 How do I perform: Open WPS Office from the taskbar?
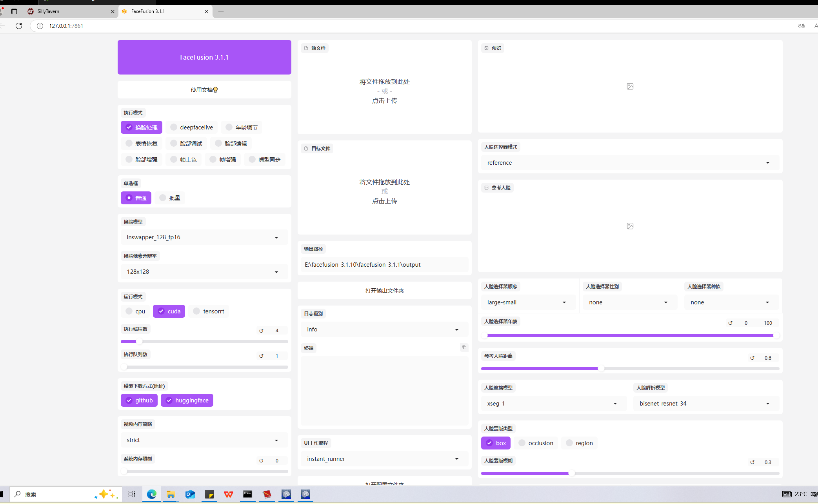pyautogui.click(x=229, y=494)
